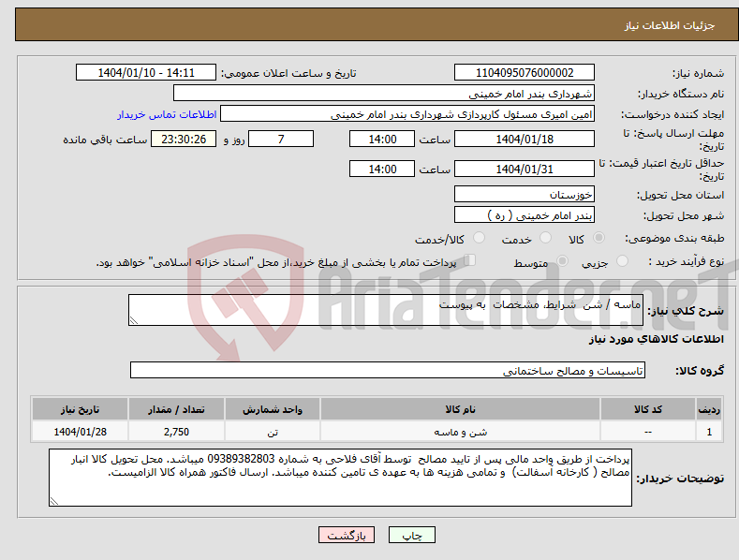Click the نوع فرآیند خرید label
Viewport: 739px width, 560px height.
[x=687, y=261]
